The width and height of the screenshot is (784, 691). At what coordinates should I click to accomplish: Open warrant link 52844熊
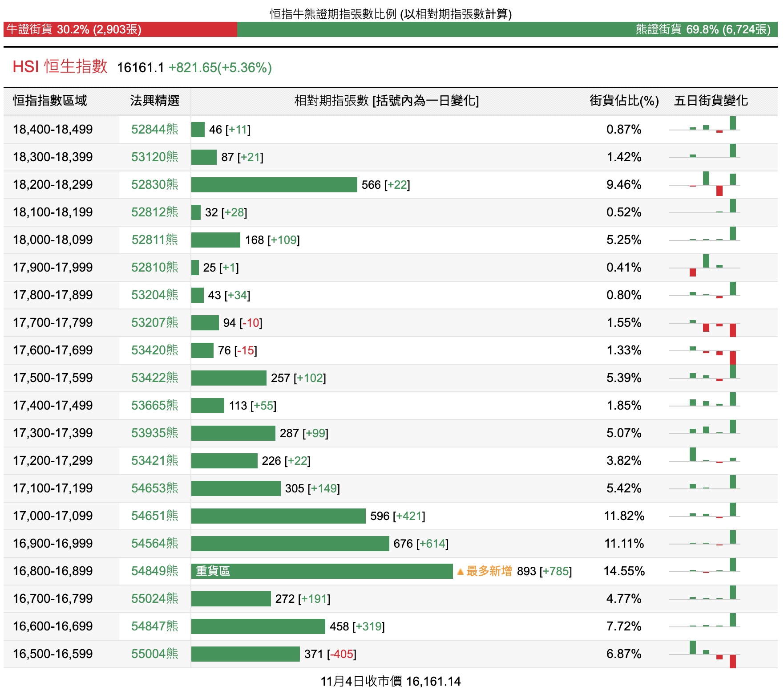click(x=154, y=130)
